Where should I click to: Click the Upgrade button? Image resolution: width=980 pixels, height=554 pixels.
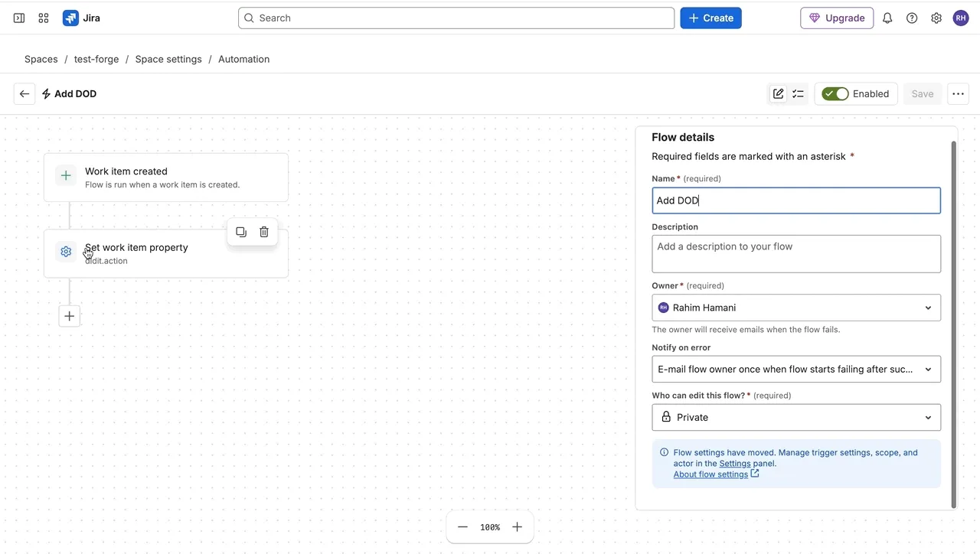click(837, 18)
